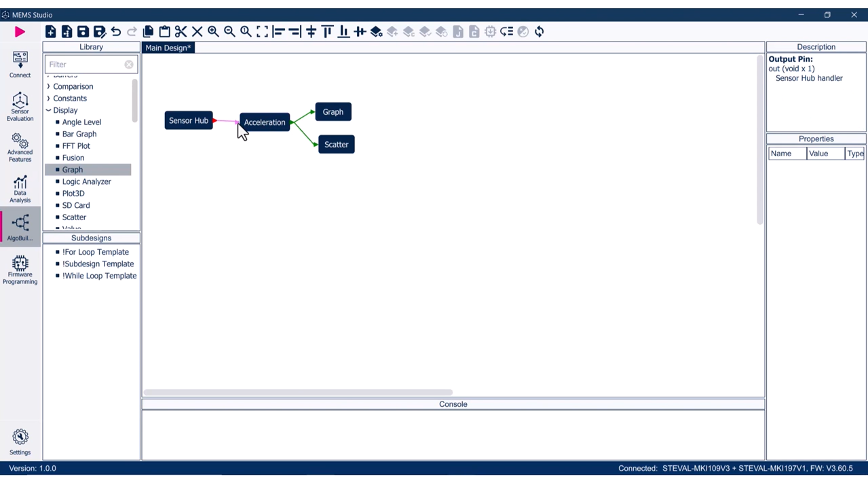Viewport: 868px width, 485px height.
Task: Open Firmware Programming section
Action: pos(20,268)
